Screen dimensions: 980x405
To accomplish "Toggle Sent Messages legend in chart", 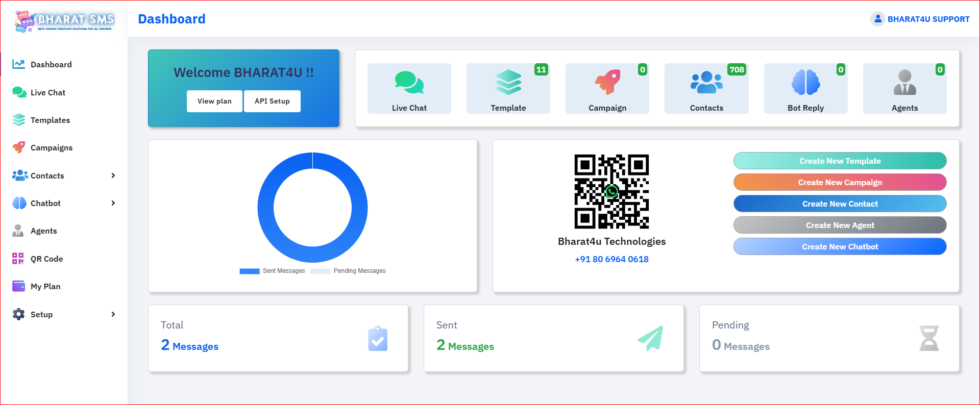I will pos(273,271).
